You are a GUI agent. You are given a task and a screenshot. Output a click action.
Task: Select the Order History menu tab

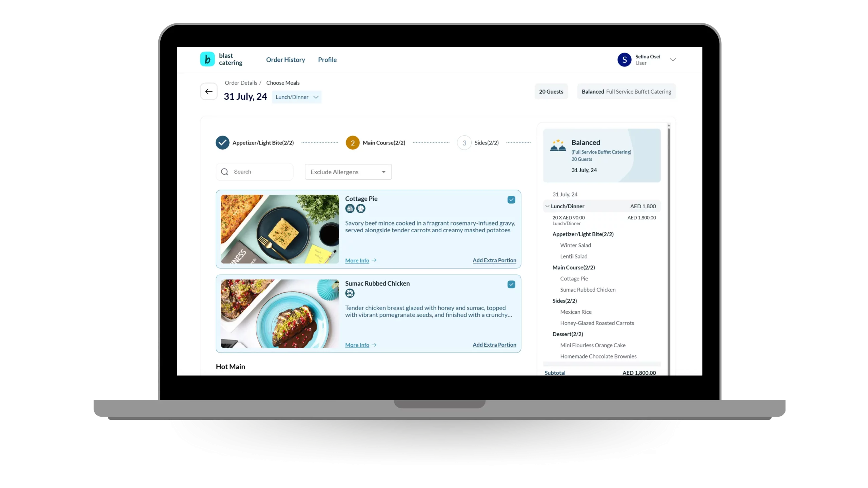point(285,60)
